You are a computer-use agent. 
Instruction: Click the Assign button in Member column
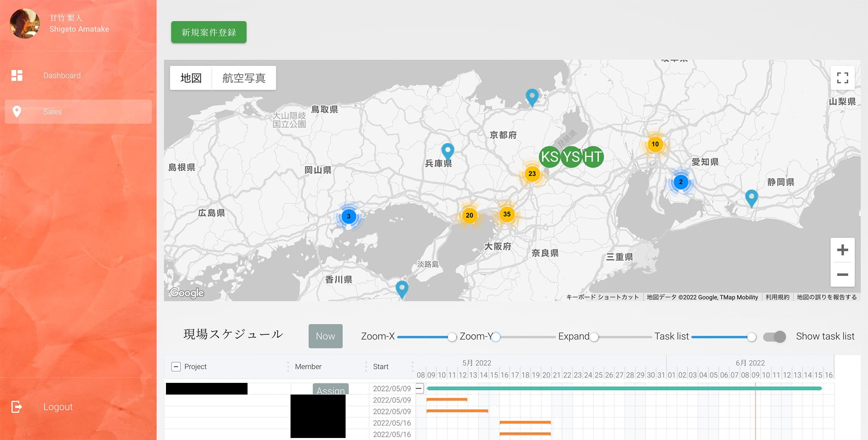pyautogui.click(x=330, y=389)
